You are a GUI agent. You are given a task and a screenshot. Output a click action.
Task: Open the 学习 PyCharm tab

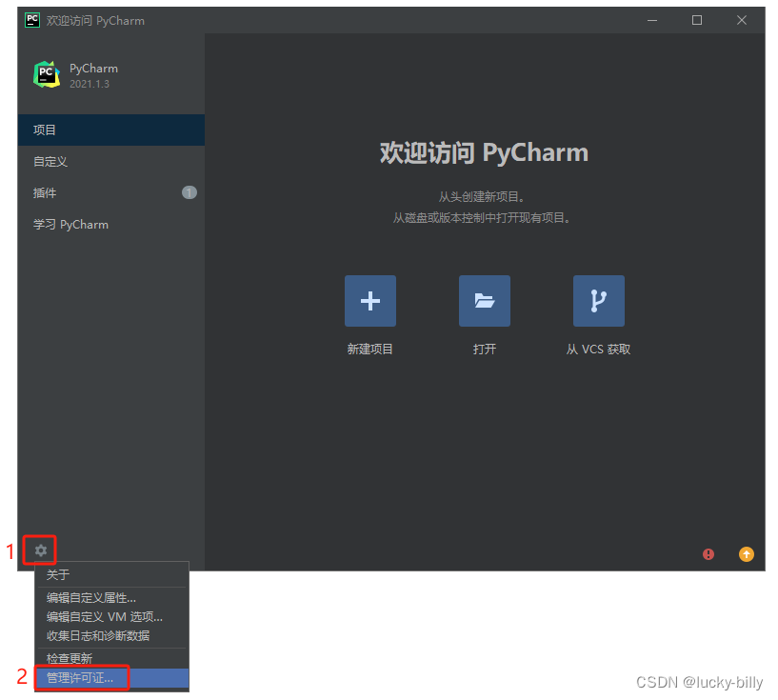click(x=111, y=225)
